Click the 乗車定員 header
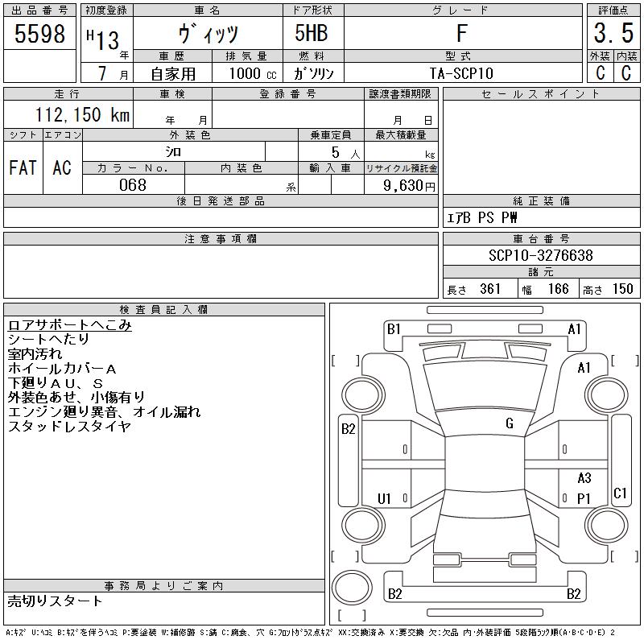644x644 pixels. (331, 135)
